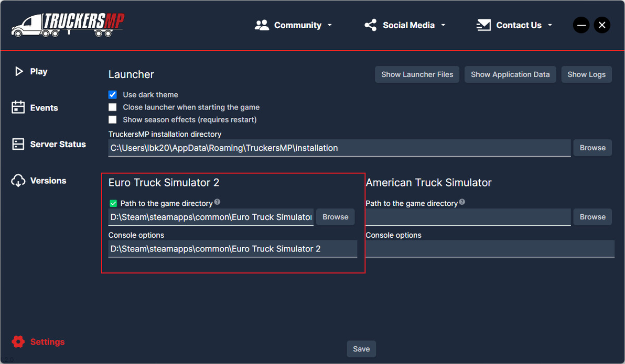Click Euro Truck Simulator 2 heading
The height and width of the screenshot is (364, 625).
(x=164, y=182)
